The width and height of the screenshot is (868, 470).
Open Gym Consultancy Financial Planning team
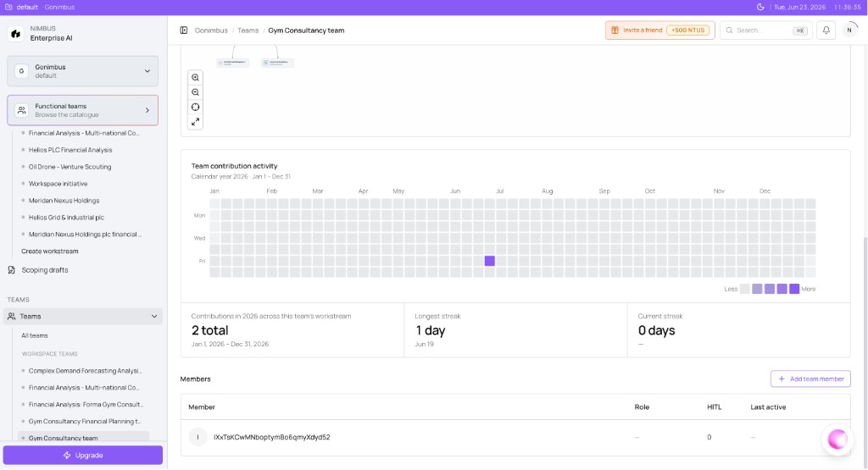point(86,422)
